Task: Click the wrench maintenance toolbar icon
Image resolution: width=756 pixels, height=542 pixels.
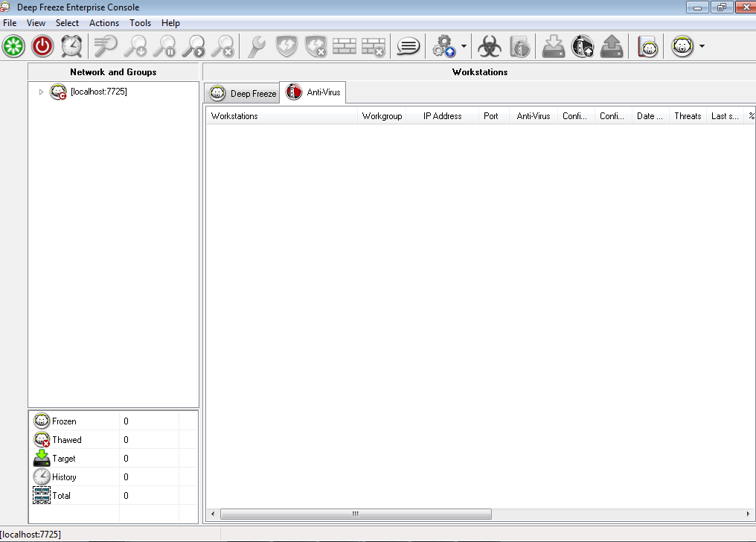Action: (257, 46)
